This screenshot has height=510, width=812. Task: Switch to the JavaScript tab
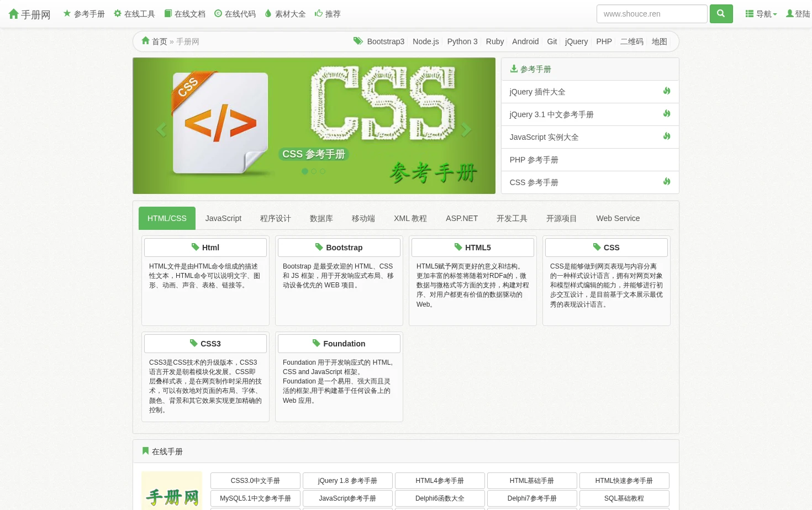click(x=223, y=218)
